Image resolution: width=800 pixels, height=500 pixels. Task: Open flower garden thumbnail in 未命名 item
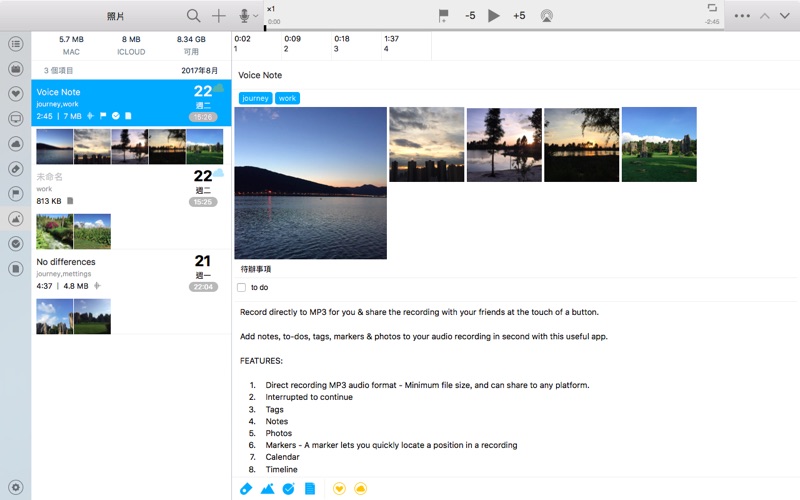pyautogui.click(x=55, y=231)
